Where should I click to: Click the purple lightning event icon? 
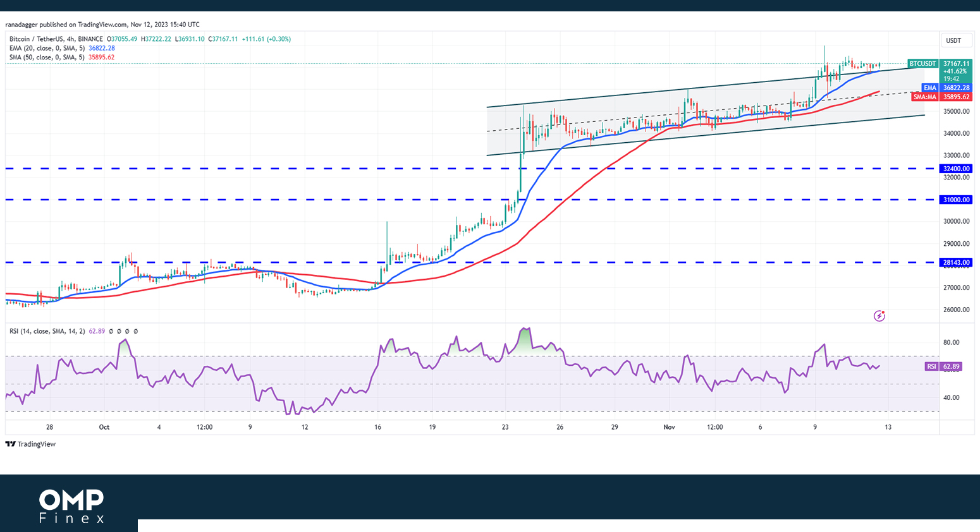pos(879,315)
